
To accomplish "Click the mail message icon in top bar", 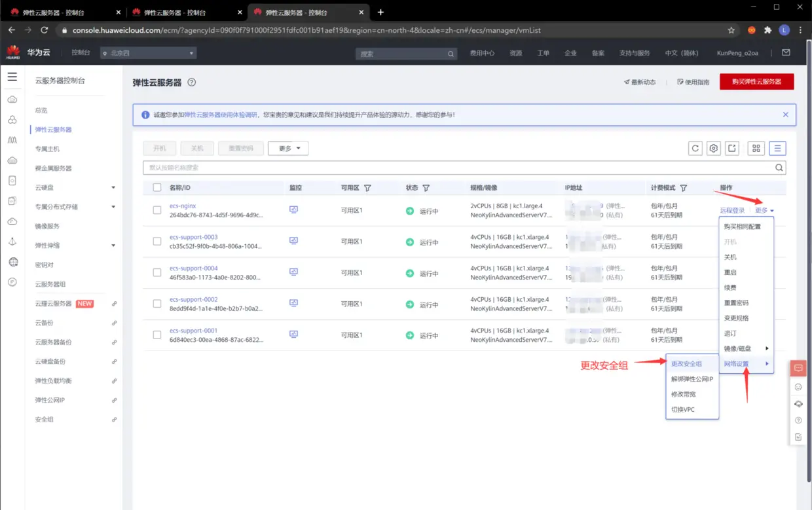I will pos(786,52).
